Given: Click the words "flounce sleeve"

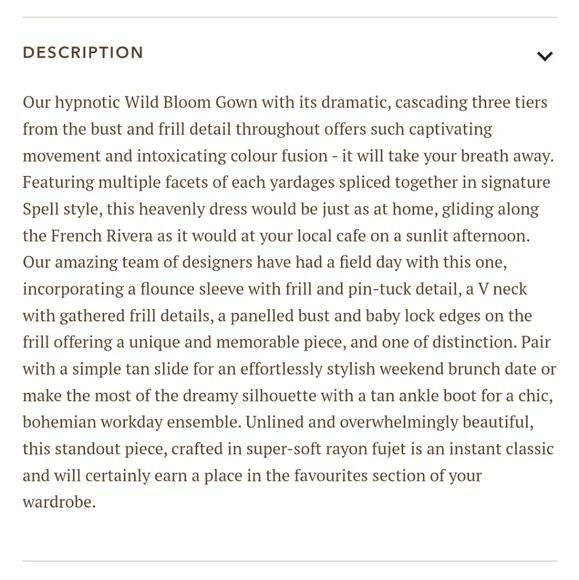Looking at the screenshot, I should click(x=192, y=289).
